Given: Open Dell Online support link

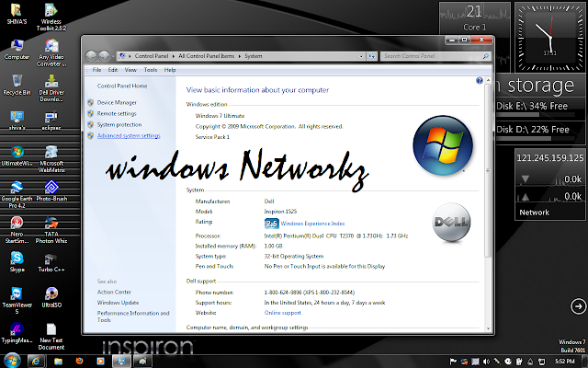Looking at the screenshot, I should pos(283,313).
